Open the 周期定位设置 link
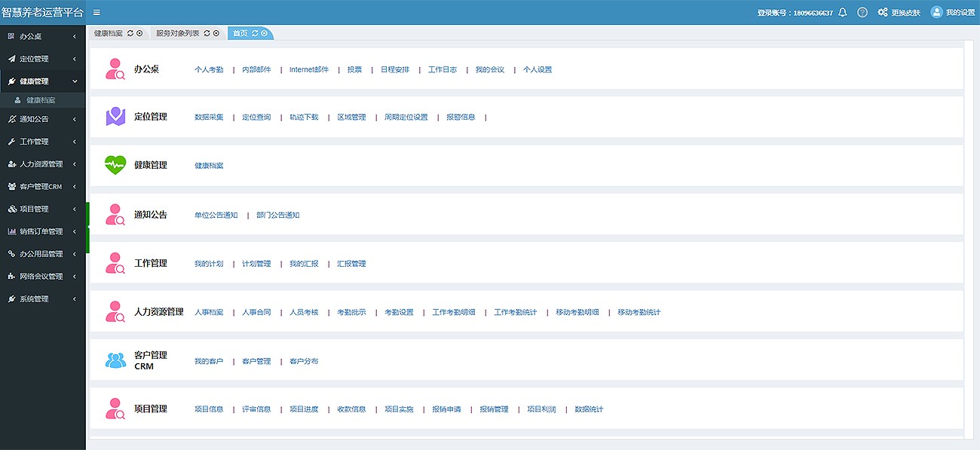The width and height of the screenshot is (980, 450). (406, 118)
